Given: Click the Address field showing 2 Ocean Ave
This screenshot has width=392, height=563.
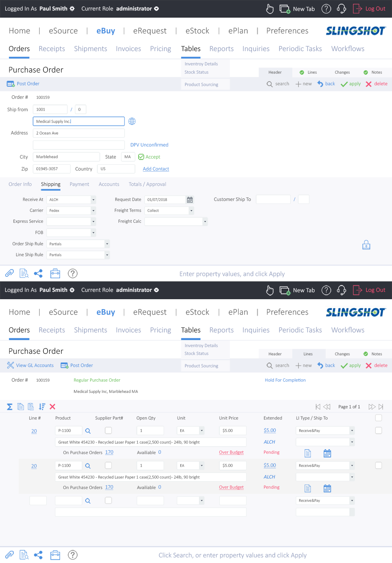Looking at the screenshot, I should (79, 133).
